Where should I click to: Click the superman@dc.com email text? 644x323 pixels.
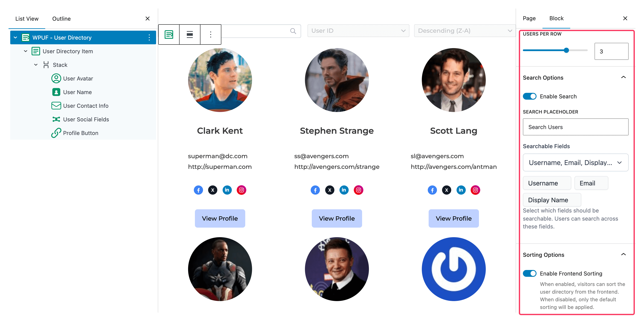coord(218,156)
